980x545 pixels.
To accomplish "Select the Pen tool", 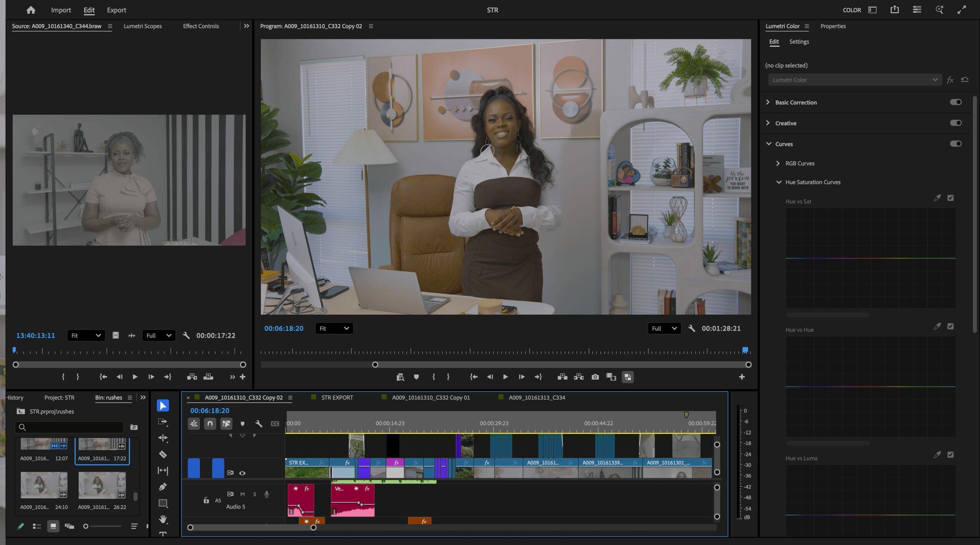I will click(163, 487).
